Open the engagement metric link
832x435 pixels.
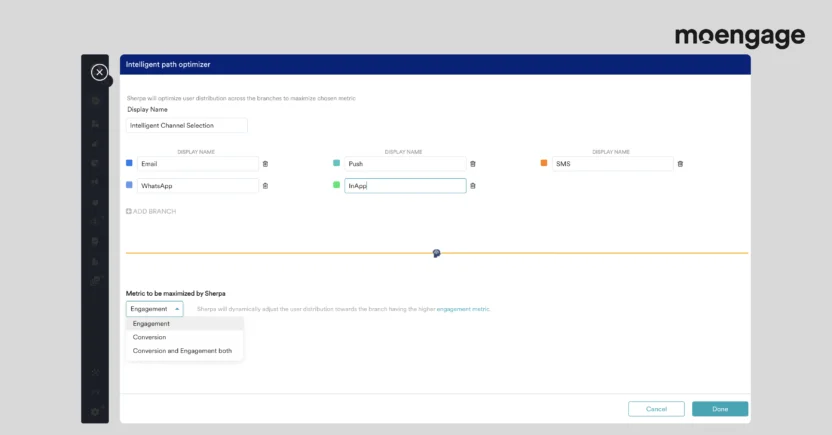(463, 309)
